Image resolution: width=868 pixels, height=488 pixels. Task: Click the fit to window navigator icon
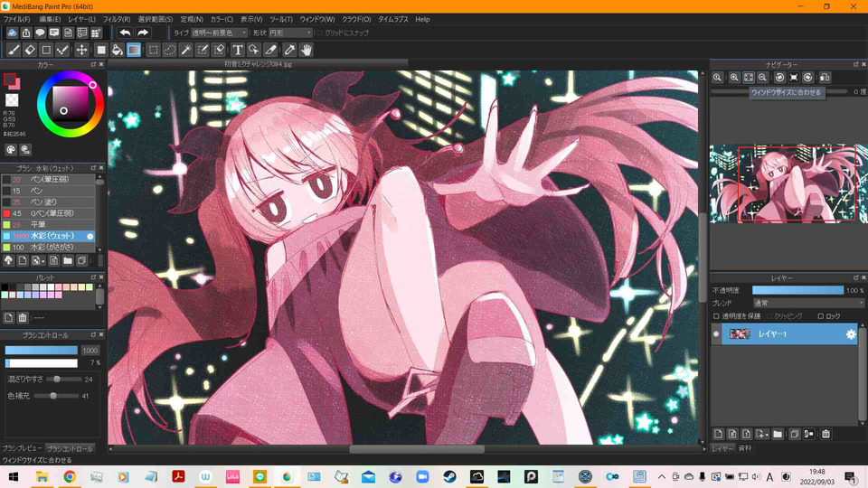tap(749, 78)
